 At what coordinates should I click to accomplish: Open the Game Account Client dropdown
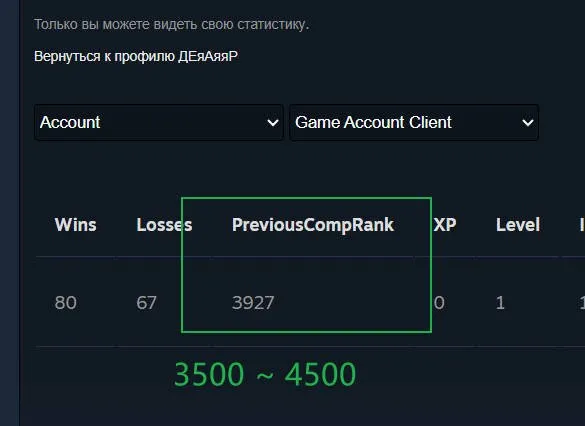414,122
